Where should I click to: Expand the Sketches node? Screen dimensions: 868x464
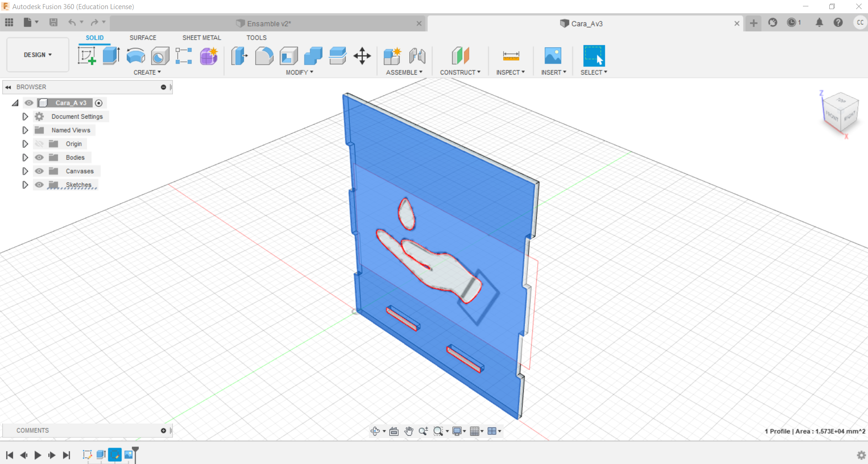[x=25, y=185]
